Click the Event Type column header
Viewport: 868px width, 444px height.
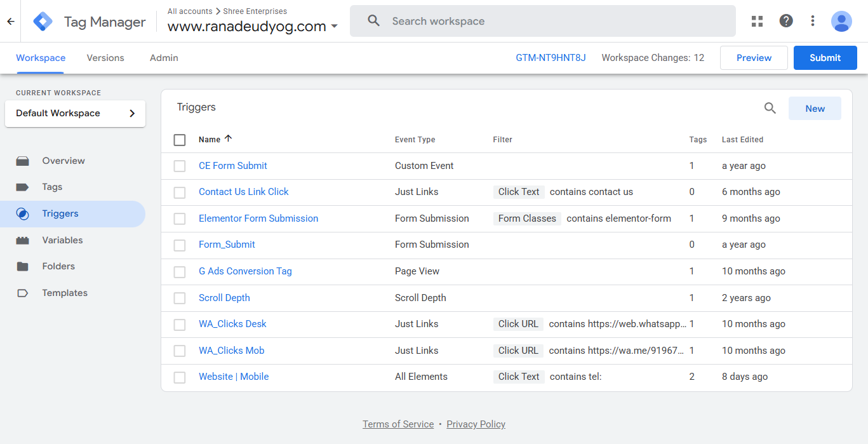[415, 140]
